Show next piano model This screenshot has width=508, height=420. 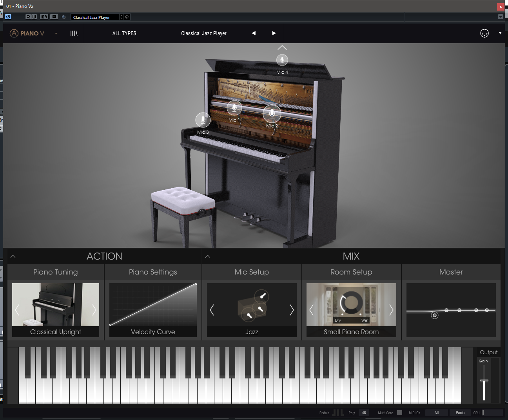94,310
